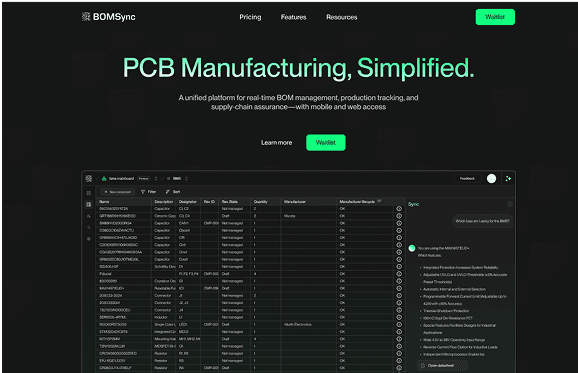Screen dimensions: 578x373
Task: Click the row action icon for J4 row
Action: tap(399, 310)
